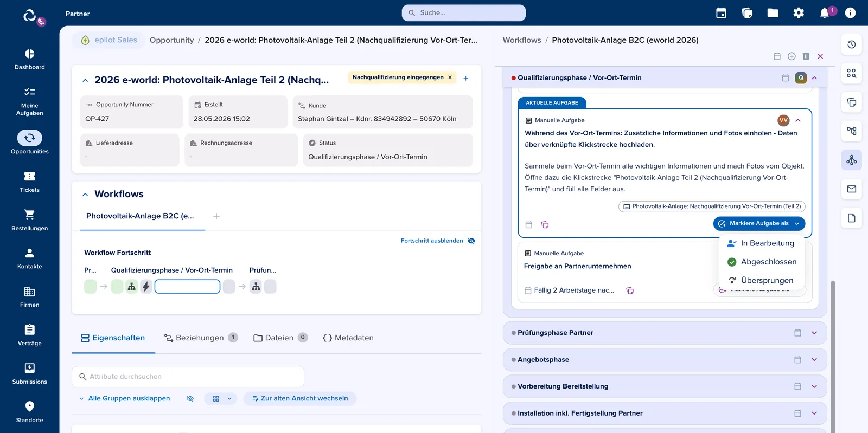868x433 pixels.
Task: Open Meine Aufgaben in sidebar
Action: 29,101
